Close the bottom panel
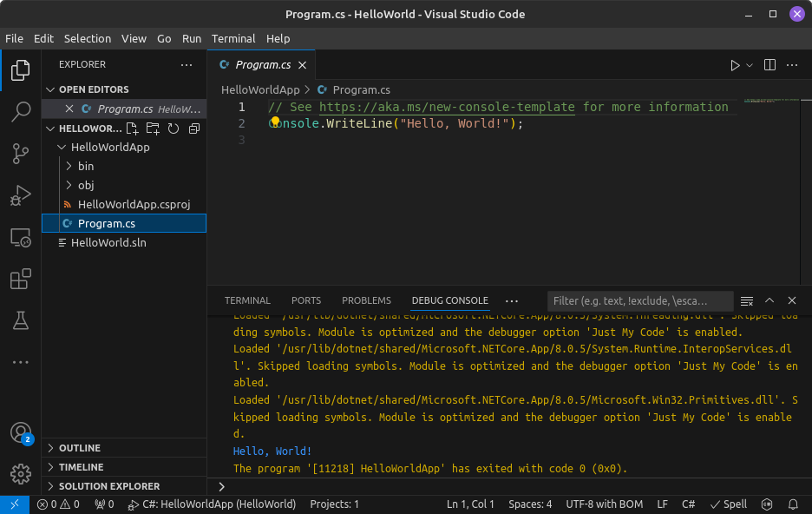The image size is (812, 514). [792, 300]
